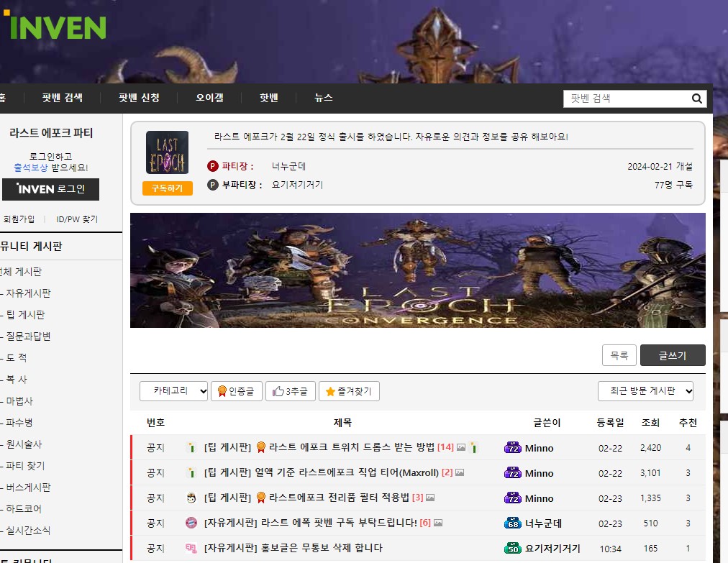
Task: Open 하드코어 in the sidebar
Action: (24, 508)
